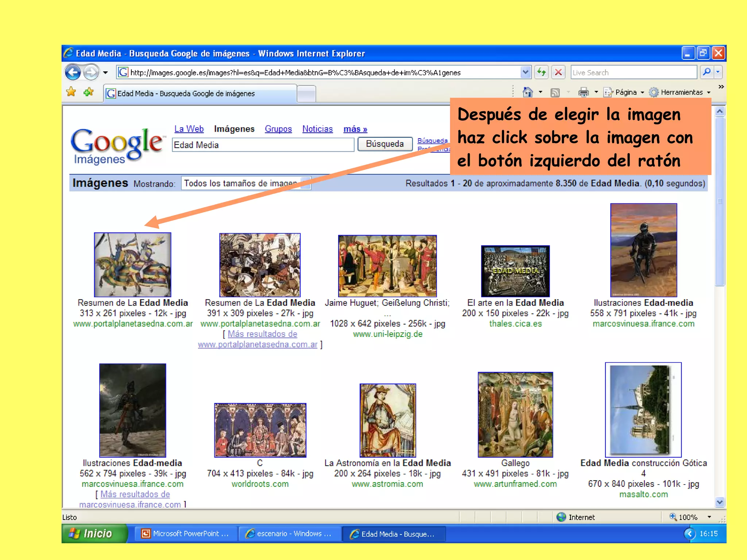Click the scrollbar up arrow

click(720, 111)
